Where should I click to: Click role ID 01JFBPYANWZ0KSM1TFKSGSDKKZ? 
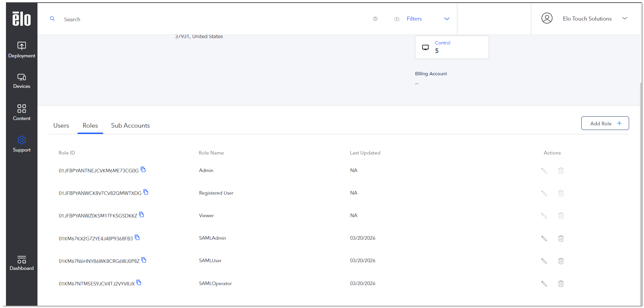(x=98, y=216)
